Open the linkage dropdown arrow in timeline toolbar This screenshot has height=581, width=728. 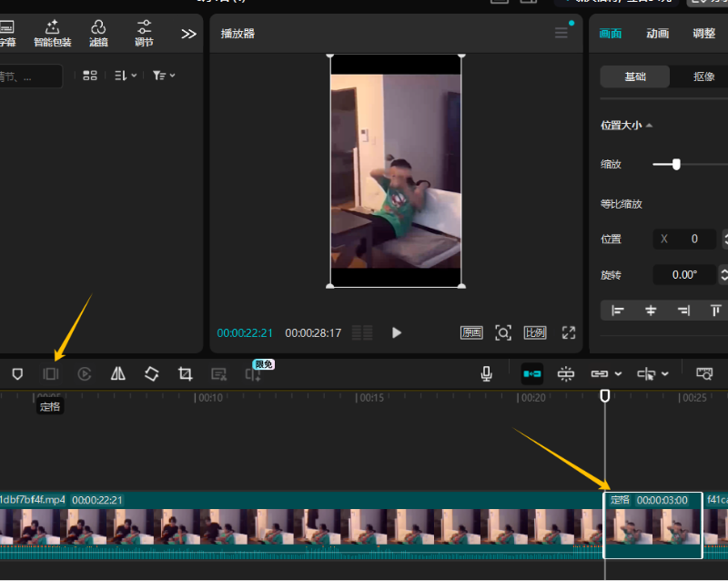click(619, 373)
